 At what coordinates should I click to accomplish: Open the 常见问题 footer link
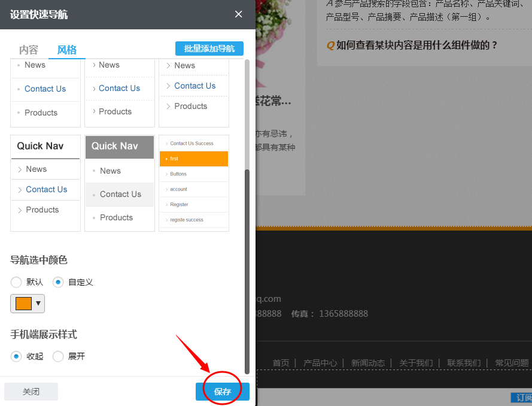point(511,362)
